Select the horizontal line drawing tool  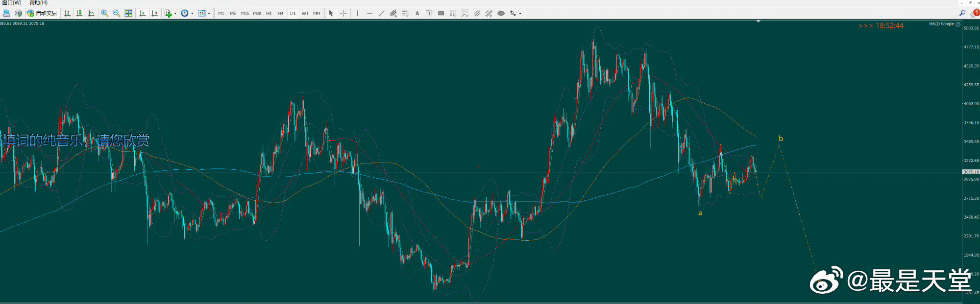(369, 13)
